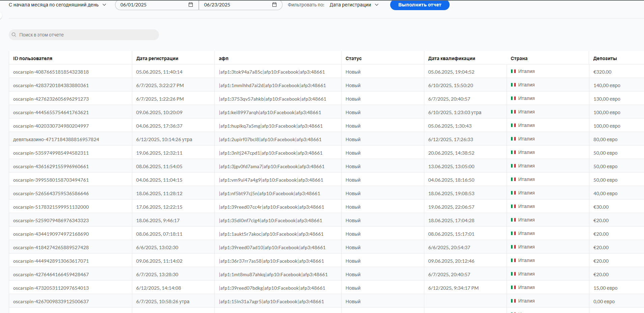Click registration date 19.06.2025, 12:32:11
The width and height of the screenshot is (644, 313).
(x=159, y=153)
